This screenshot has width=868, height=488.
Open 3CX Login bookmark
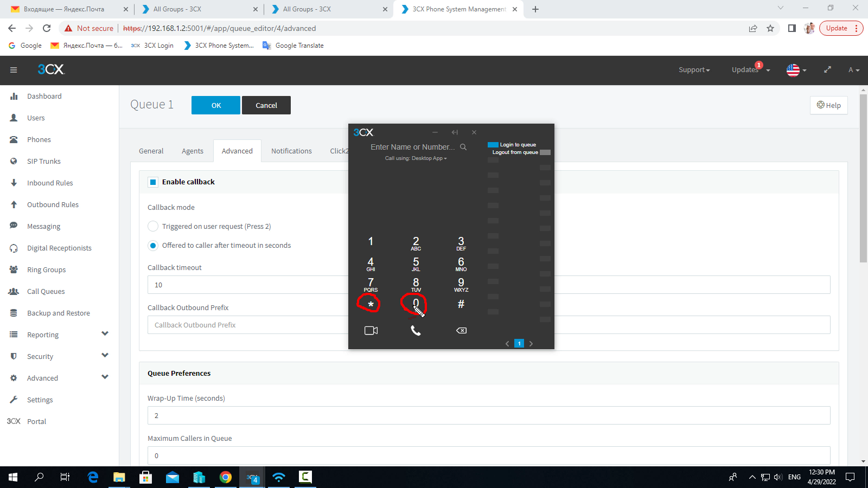click(152, 46)
